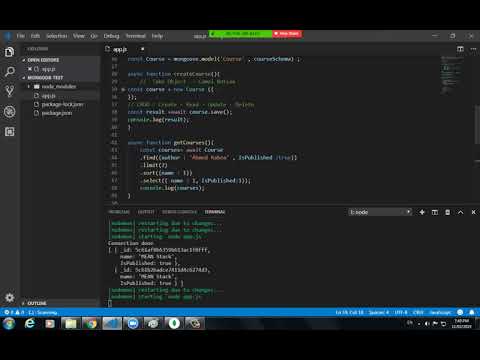Open the Debug view in activity bar
The image size is (480, 360).
(x=9, y=111)
